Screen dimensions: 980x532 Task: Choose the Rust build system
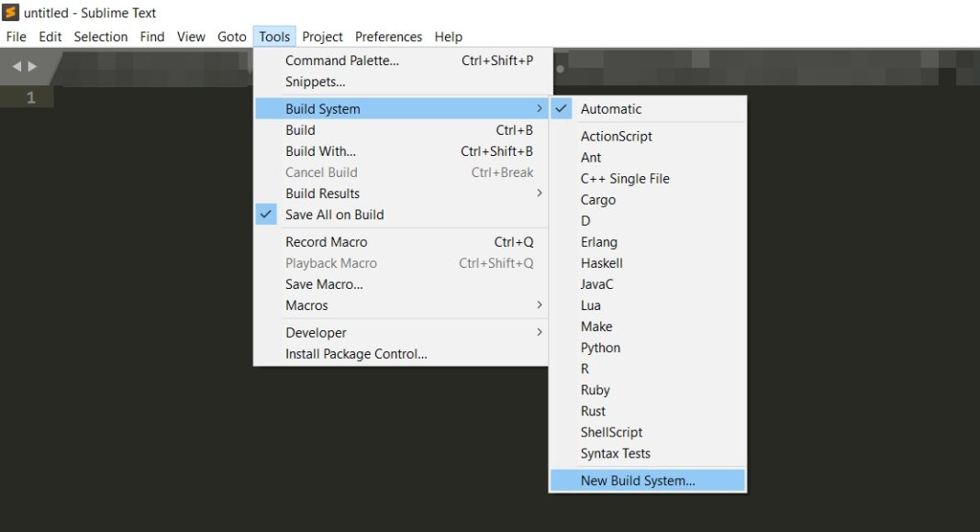coord(593,411)
